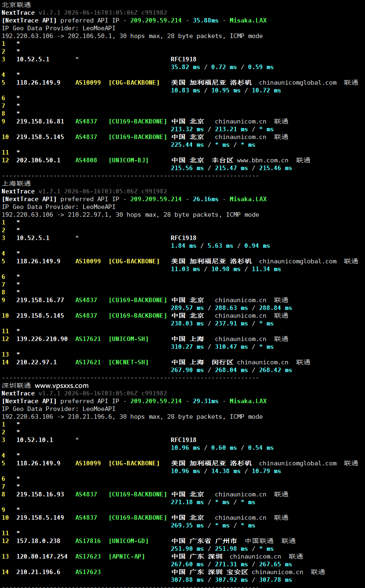The image size is (365, 588).
Task: Click the latency value 271.31 ms
Action: click(231, 564)
